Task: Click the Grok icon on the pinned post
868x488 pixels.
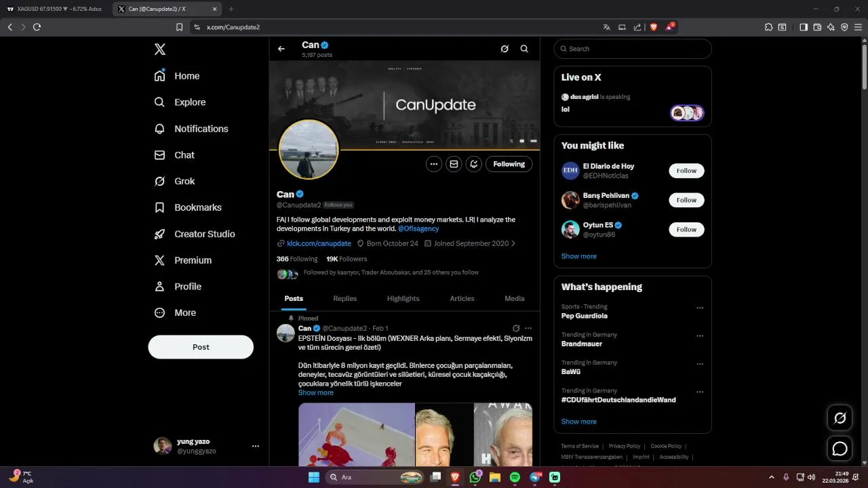Action: point(516,328)
